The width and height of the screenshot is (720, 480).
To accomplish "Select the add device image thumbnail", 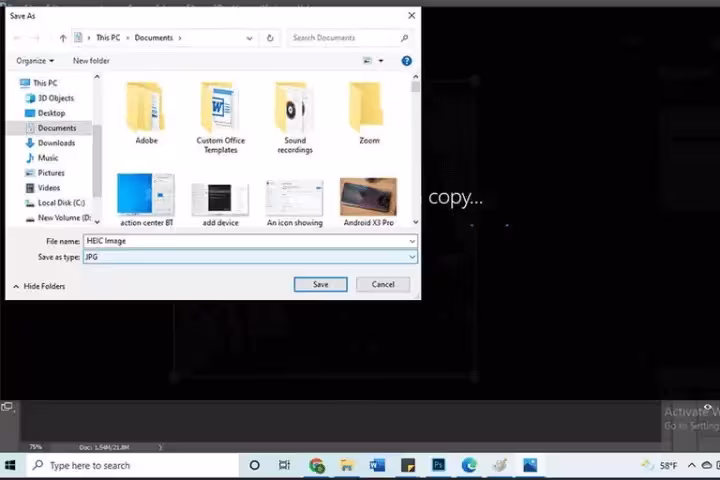I will click(x=220, y=202).
